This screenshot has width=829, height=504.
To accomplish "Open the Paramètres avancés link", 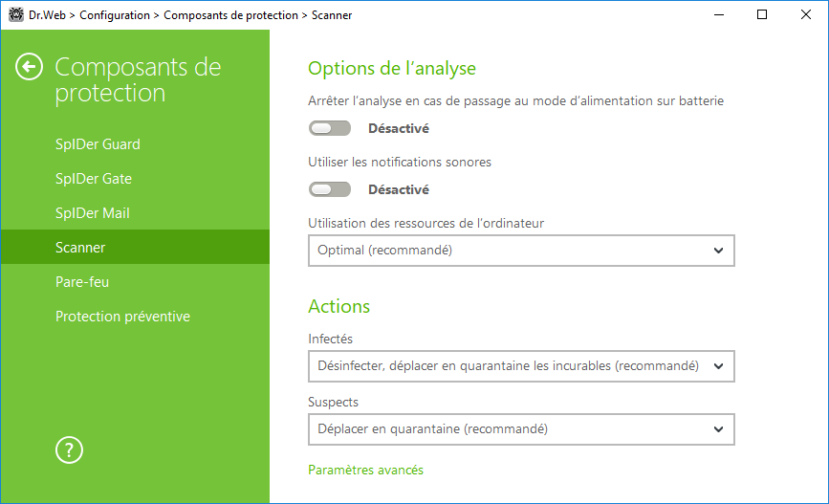I will (x=366, y=471).
